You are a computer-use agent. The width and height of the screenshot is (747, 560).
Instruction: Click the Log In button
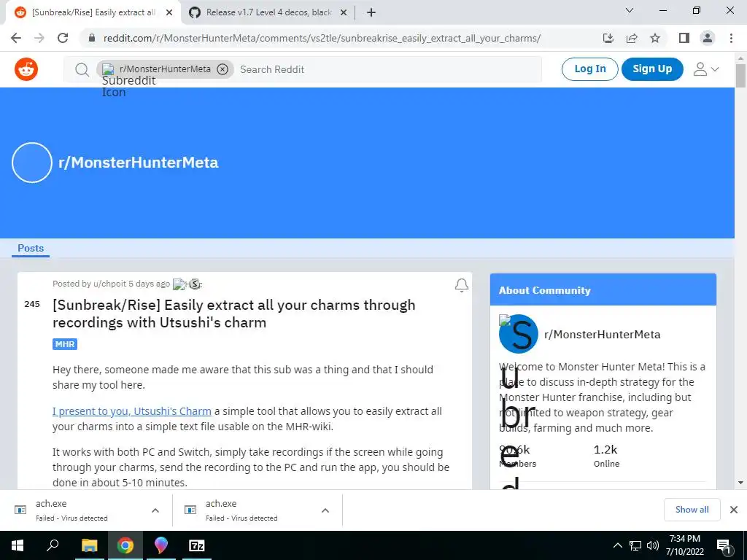pyautogui.click(x=589, y=69)
